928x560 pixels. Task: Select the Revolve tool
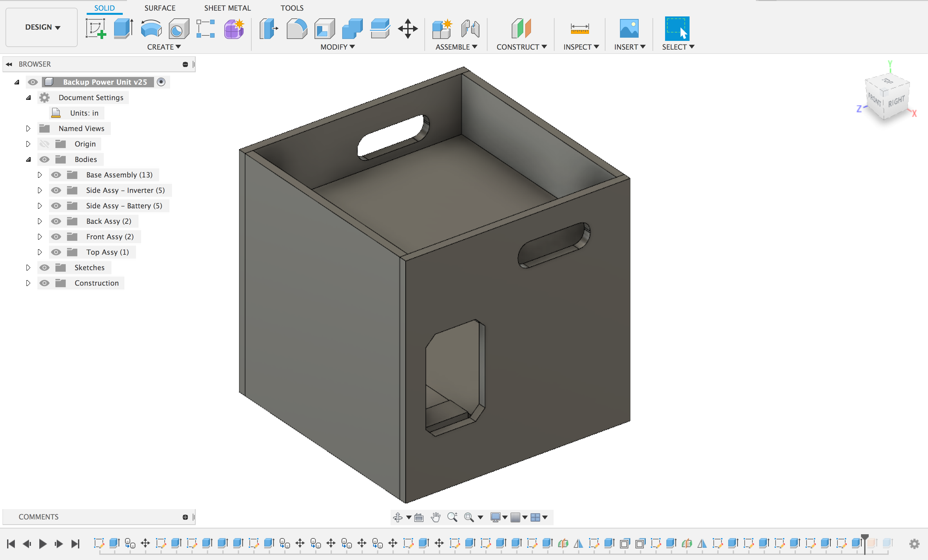pyautogui.click(x=151, y=29)
